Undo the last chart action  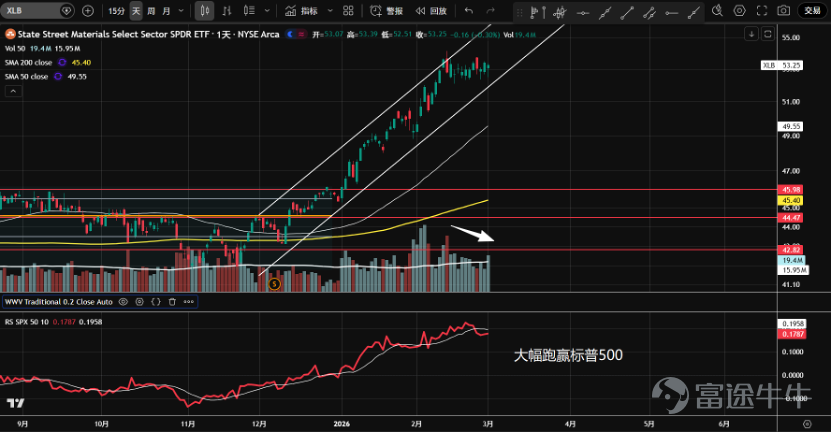click(x=469, y=11)
